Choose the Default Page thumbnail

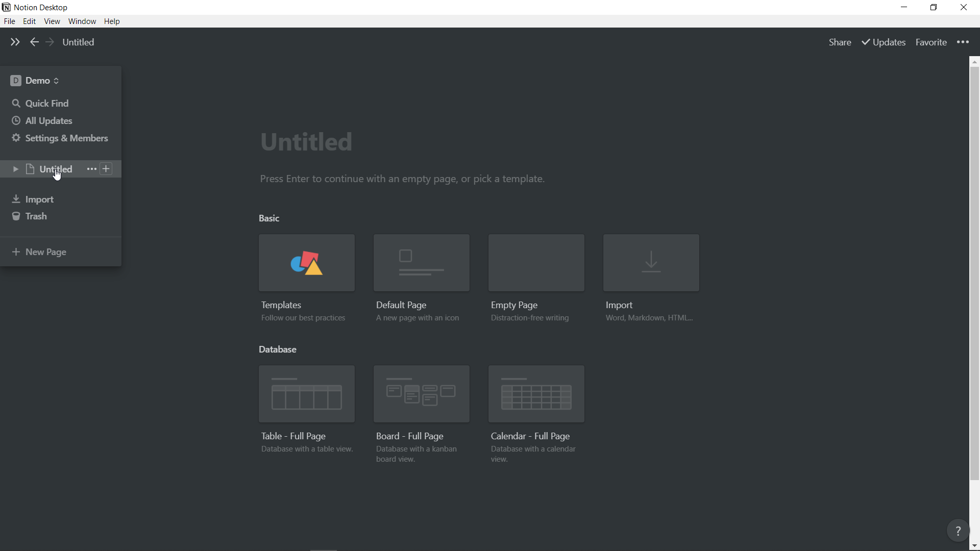pos(422,263)
